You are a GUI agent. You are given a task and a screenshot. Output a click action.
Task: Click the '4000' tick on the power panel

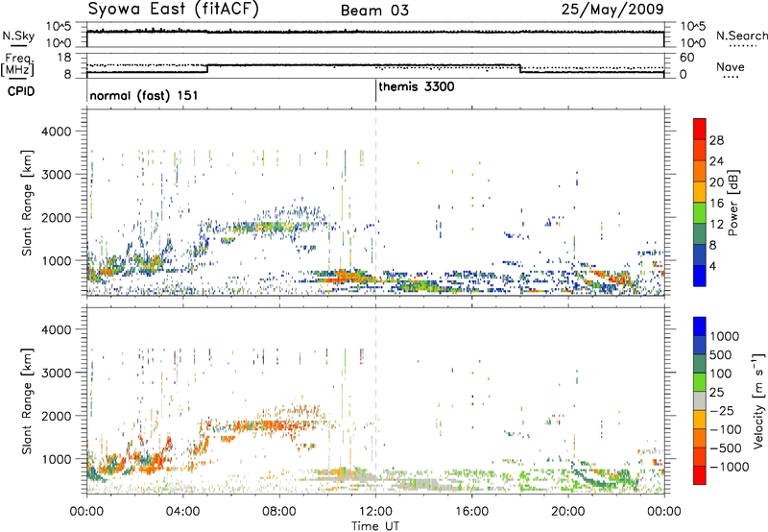[57, 132]
